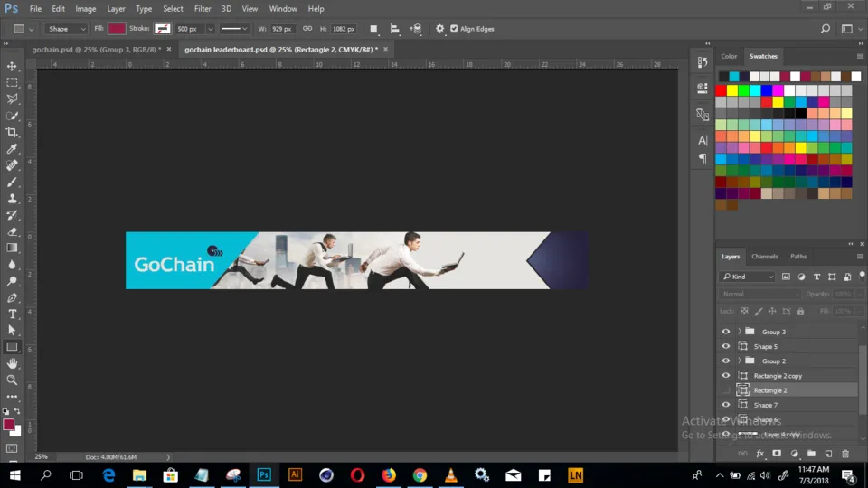This screenshot has width=868, height=488.
Task: Toggle the Align Edges checkbox
Action: (454, 29)
